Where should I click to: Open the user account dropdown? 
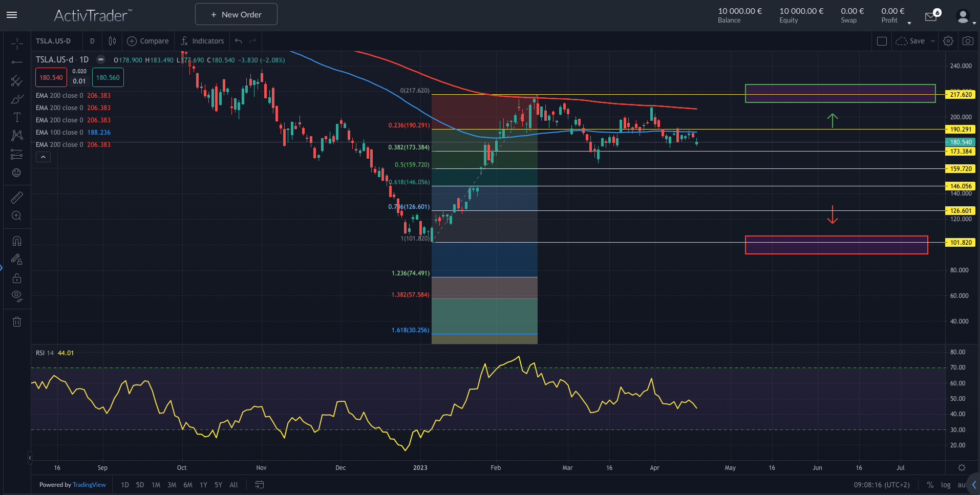click(965, 17)
